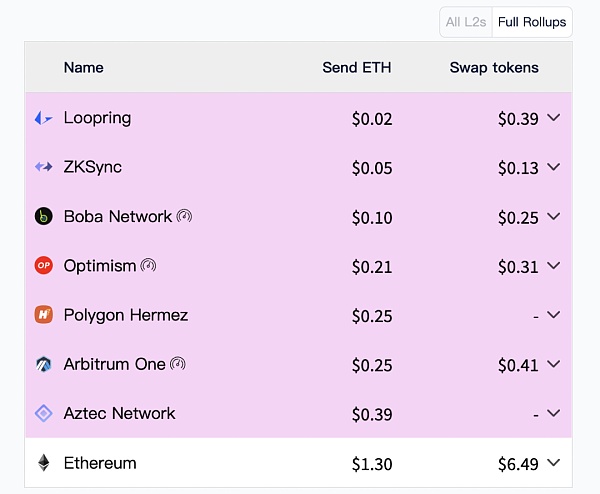
Task: Click the Polygon Hermez logo icon
Action: 43,315
